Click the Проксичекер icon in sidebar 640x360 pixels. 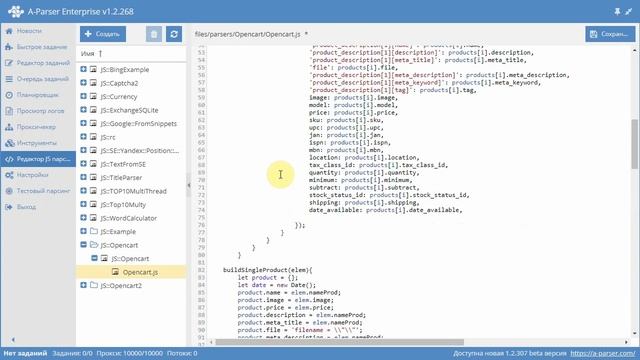click(x=9, y=127)
